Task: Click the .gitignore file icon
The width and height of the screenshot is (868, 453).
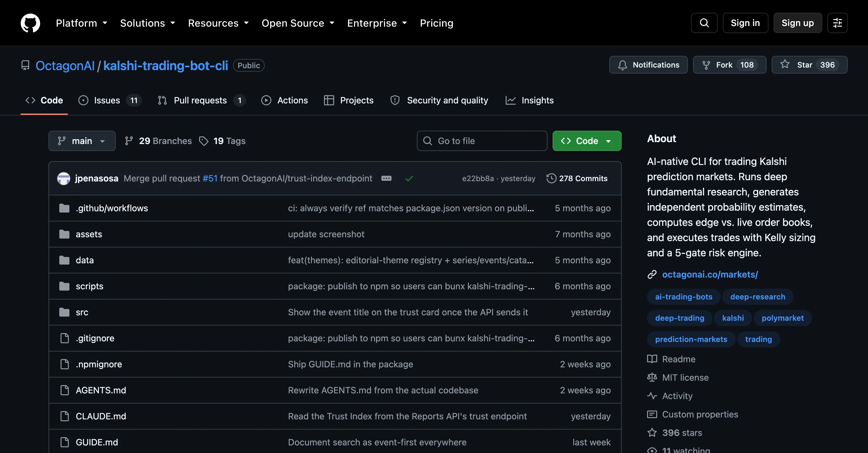Action: click(x=64, y=338)
